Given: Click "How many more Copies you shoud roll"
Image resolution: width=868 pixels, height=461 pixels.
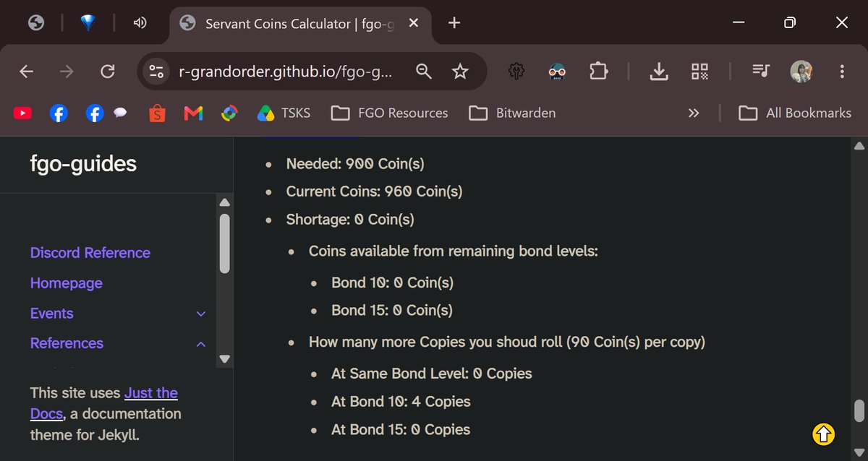Looking at the screenshot, I should click(x=435, y=342).
